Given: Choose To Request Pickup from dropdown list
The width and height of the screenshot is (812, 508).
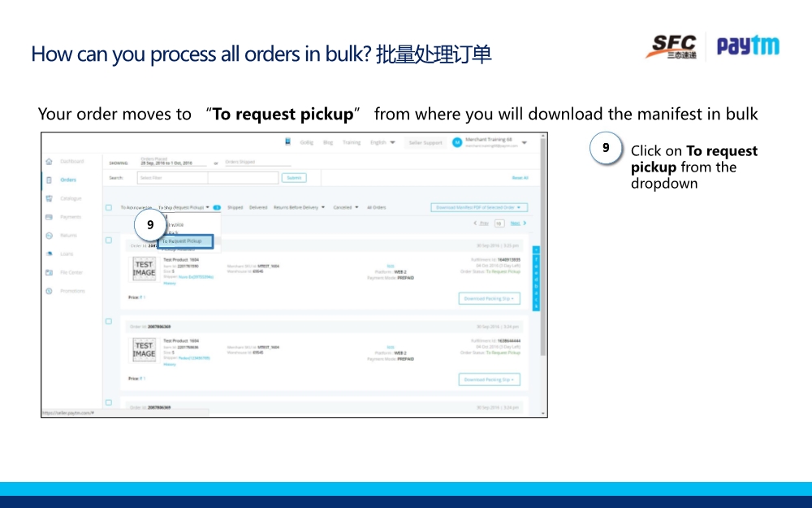Looking at the screenshot, I should [184, 241].
